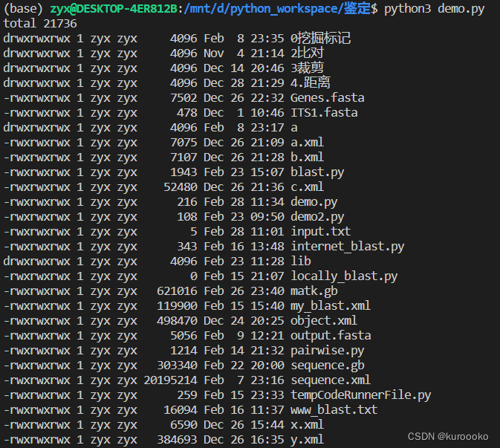Click the file name www_blast.txt

(334, 409)
